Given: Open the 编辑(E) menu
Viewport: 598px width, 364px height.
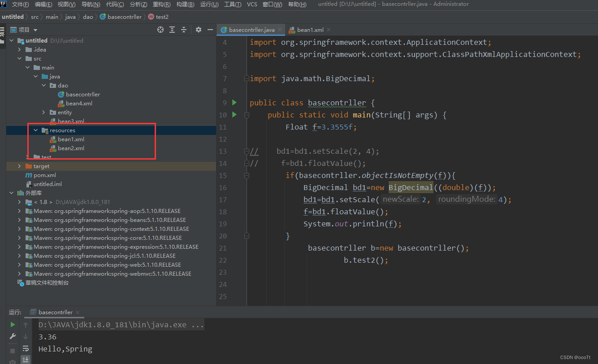Looking at the screenshot, I should [x=43, y=4].
